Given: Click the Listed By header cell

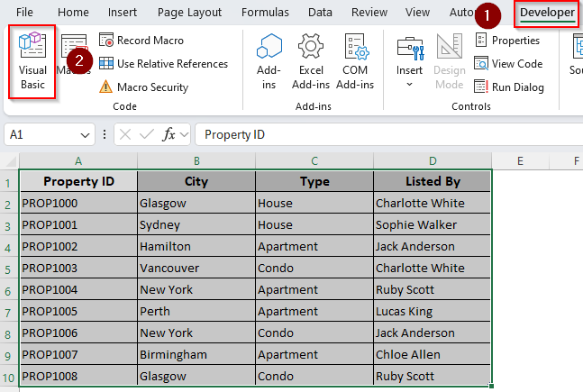Looking at the screenshot, I should [433, 181].
